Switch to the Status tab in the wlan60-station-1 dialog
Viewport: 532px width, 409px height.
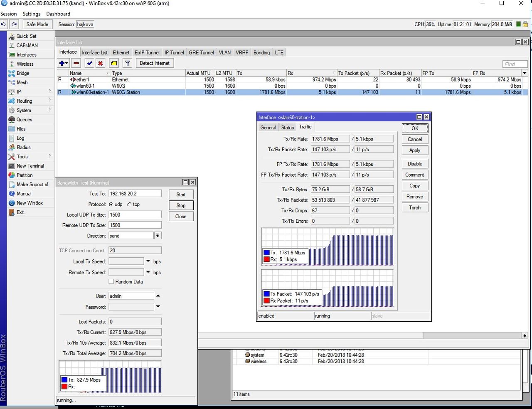pos(287,128)
